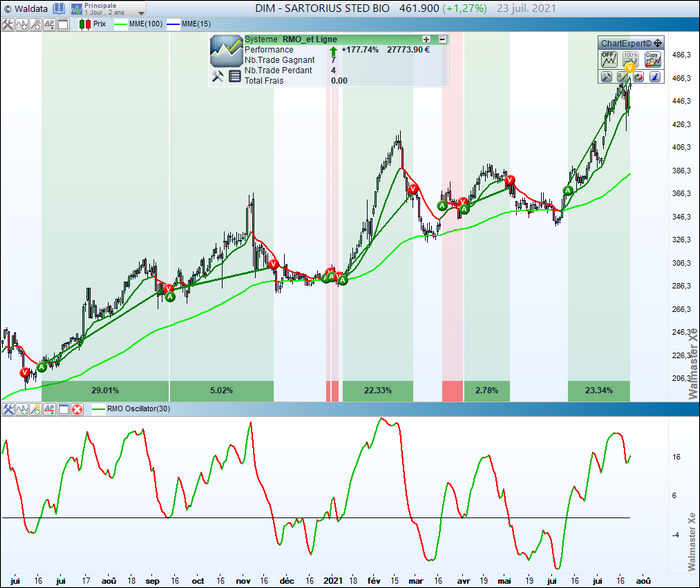Click the Prix legend label
The height and width of the screenshot is (588, 700).
pyautogui.click(x=100, y=24)
